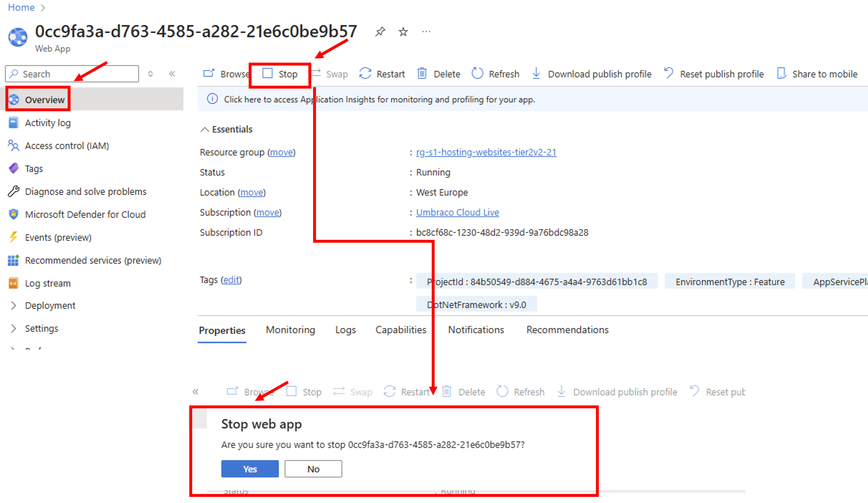Screen dimensions: 868x503
Task: Open the Capabilities tab
Action: click(401, 329)
